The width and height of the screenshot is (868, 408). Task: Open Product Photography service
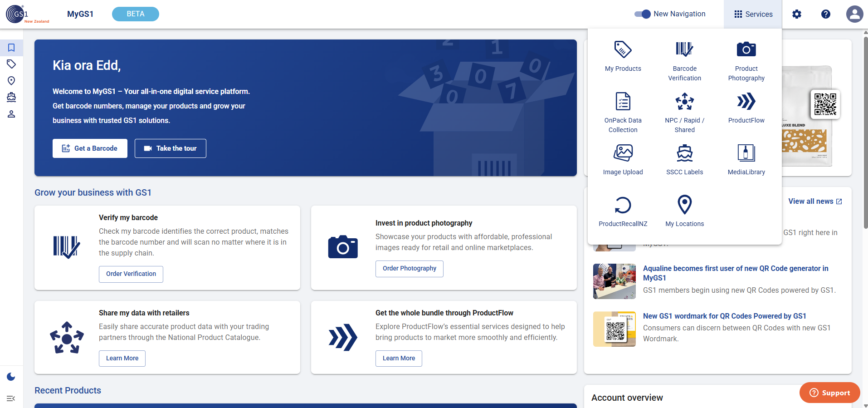746,61
